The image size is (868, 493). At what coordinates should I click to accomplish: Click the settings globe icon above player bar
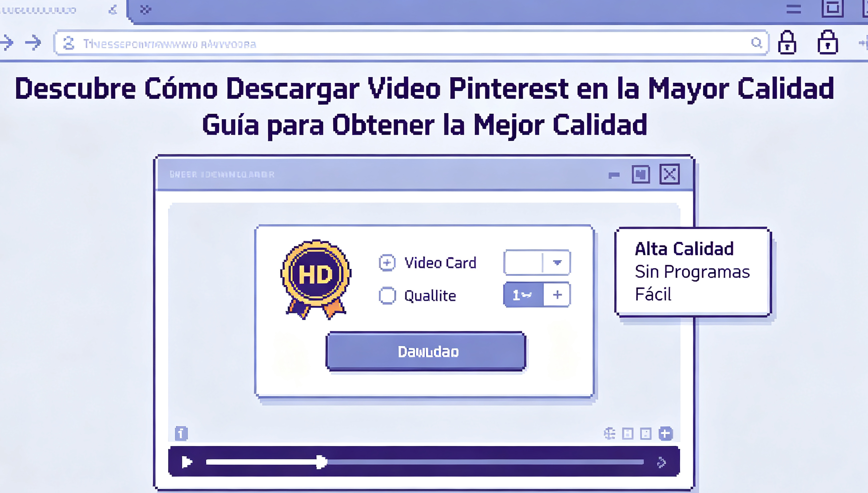(x=610, y=434)
